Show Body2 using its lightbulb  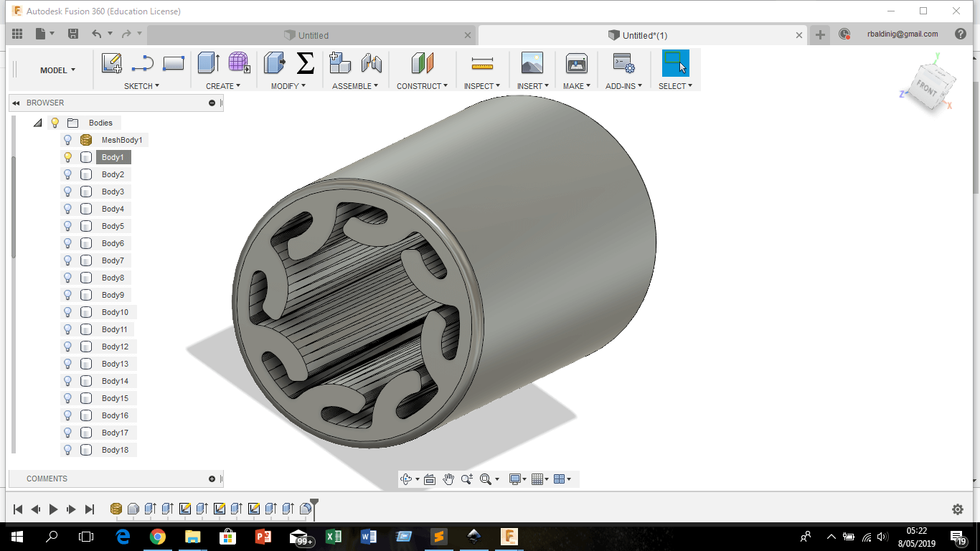(68, 174)
